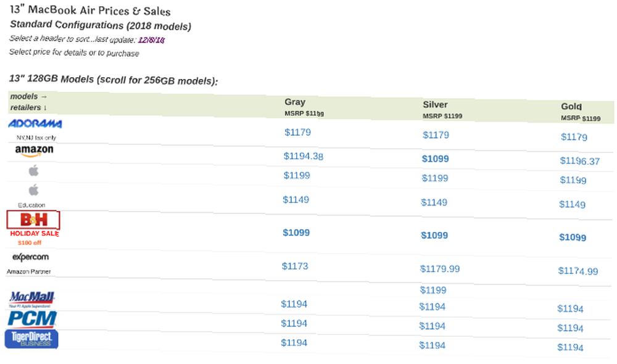Click Apple Education's $1149 Silver price
This screenshot has height=364, width=617.
[x=434, y=202]
